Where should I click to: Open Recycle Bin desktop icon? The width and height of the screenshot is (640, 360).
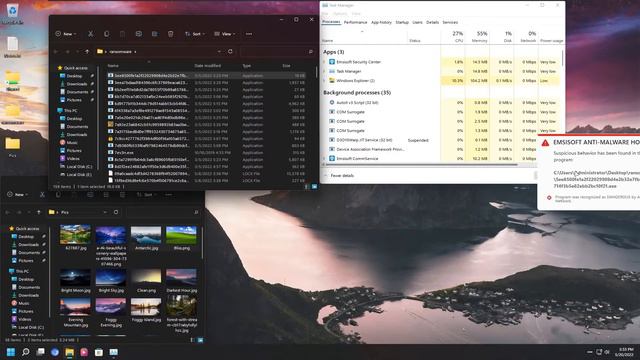point(12,13)
